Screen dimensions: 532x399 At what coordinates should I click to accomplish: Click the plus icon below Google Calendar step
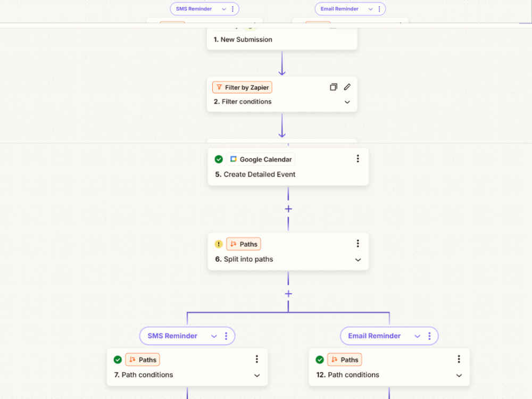(x=288, y=209)
